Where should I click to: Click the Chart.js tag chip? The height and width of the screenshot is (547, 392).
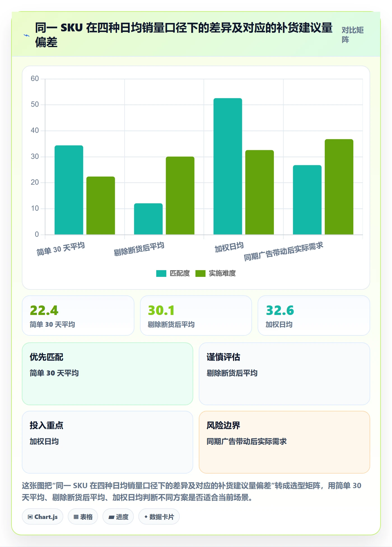pyautogui.click(x=43, y=516)
